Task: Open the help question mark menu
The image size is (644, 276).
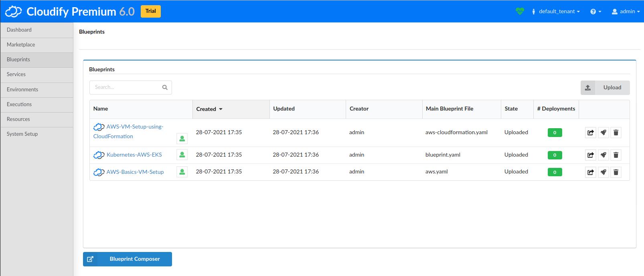Action: coord(595,12)
